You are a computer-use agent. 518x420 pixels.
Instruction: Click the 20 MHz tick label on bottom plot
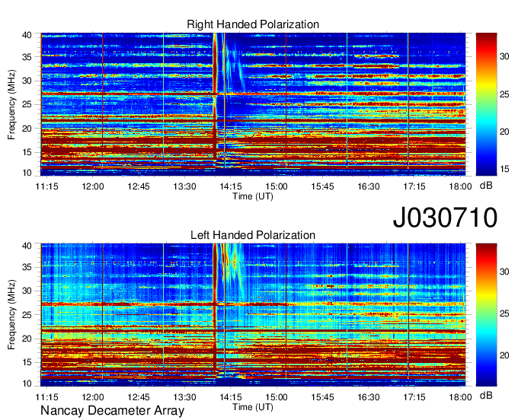(x=27, y=339)
